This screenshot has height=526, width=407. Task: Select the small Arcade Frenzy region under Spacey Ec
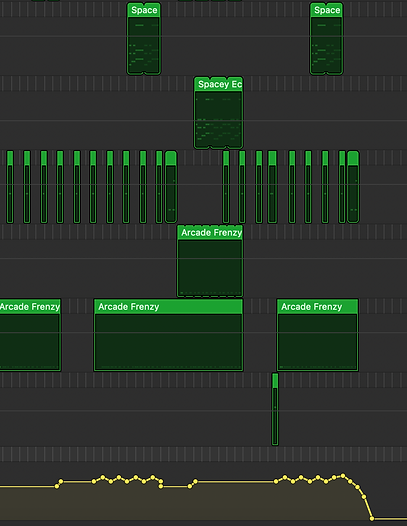pos(210,261)
